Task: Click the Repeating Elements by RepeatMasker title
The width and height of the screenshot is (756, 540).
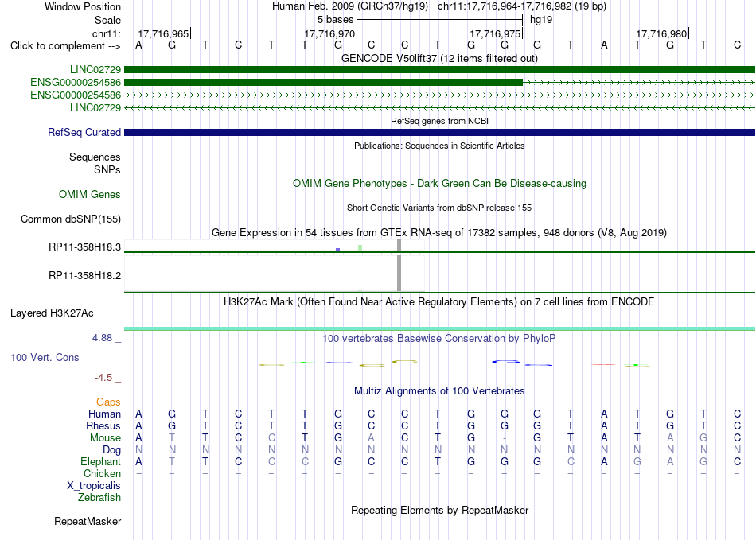Action: click(x=439, y=510)
